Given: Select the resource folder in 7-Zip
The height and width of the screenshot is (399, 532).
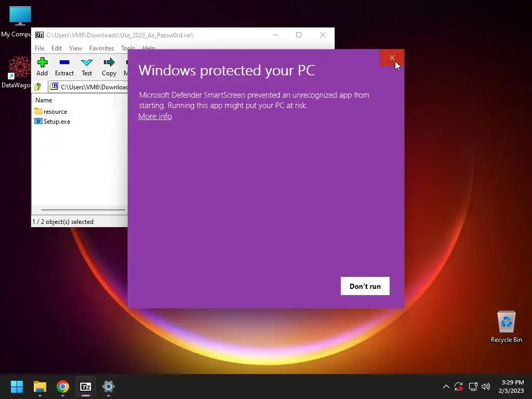Looking at the screenshot, I should (51, 112).
